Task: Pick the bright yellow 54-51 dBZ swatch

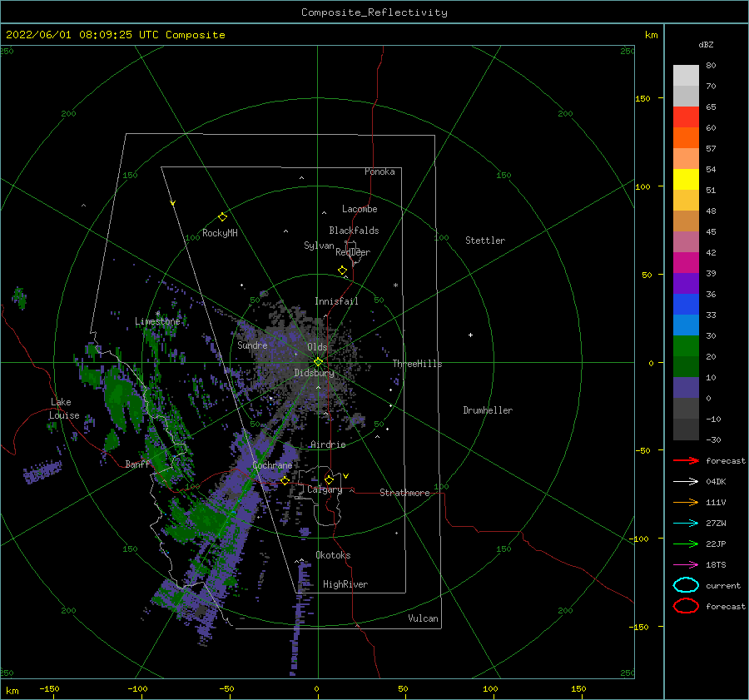Action: [x=686, y=179]
